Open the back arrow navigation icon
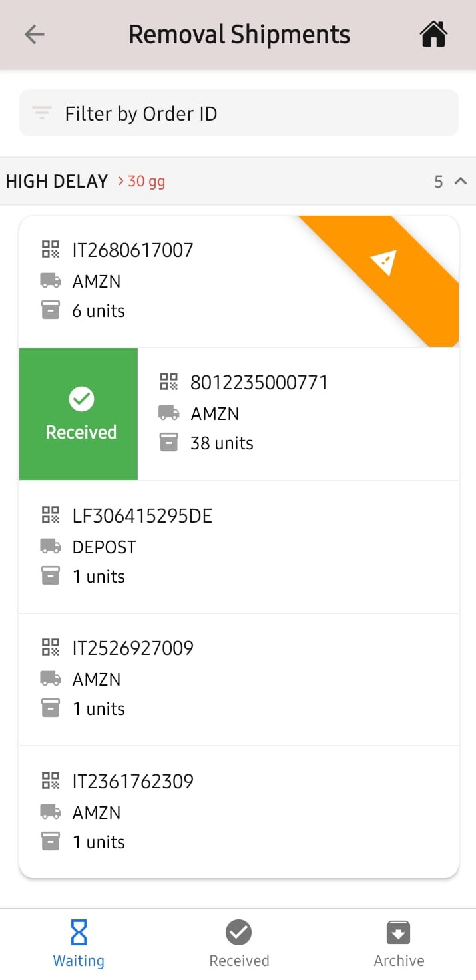This screenshot has height=980, width=476. click(x=33, y=34)
